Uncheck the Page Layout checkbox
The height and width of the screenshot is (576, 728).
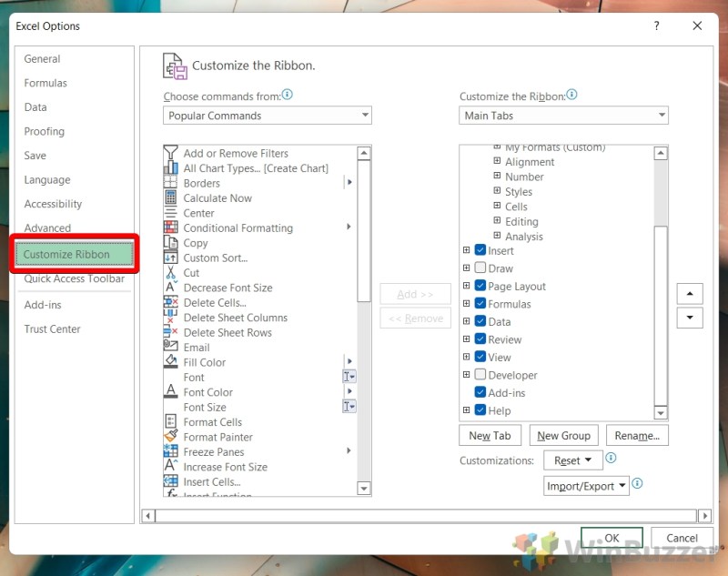[480, 286]
